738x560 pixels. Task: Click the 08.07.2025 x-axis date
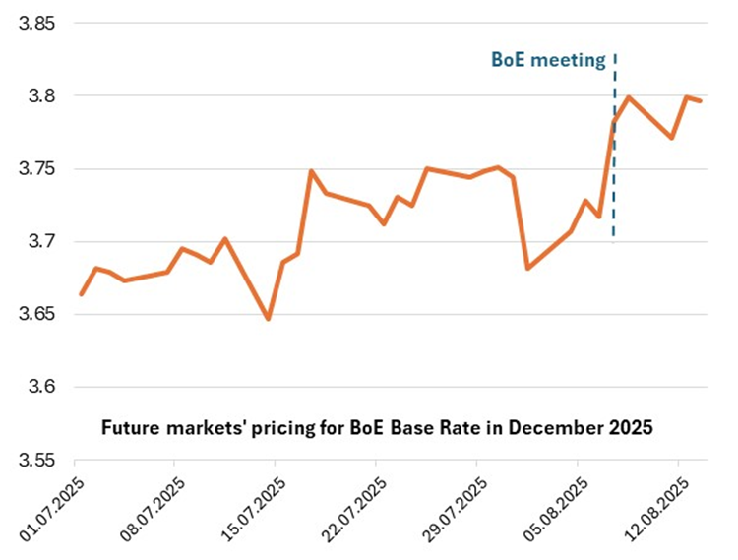pos(154,508)
